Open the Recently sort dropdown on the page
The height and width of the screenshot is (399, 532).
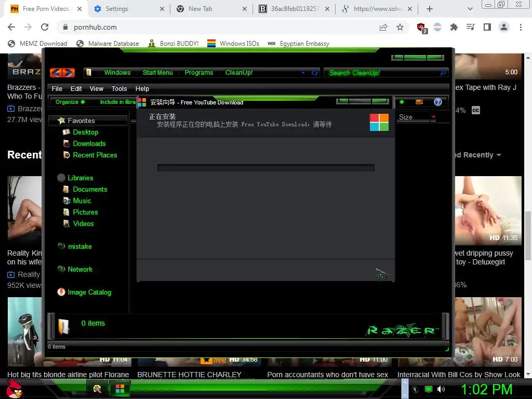tap(478, 155)
